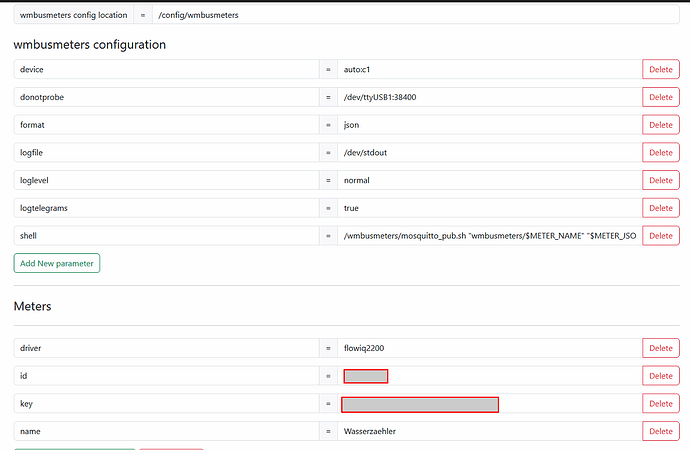Screen dimensions: 690x450
Task: Click the format parameter name field
Action: click(x=166, y=125)
